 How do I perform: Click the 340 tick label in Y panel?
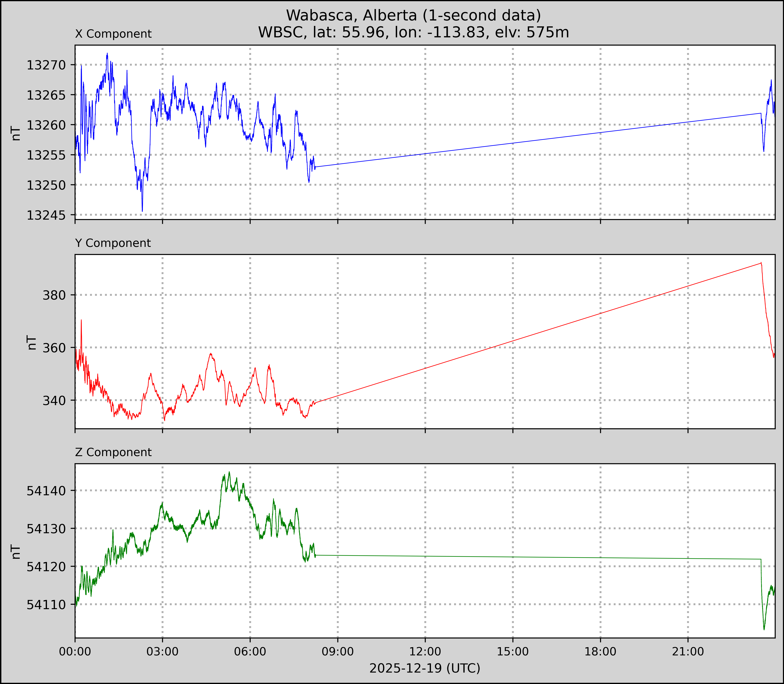pyautogui.click(x=54, y=401)
